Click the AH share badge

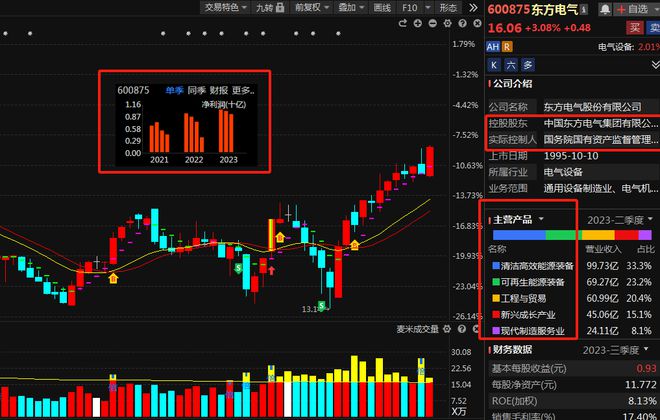click(x=492, y=47)
